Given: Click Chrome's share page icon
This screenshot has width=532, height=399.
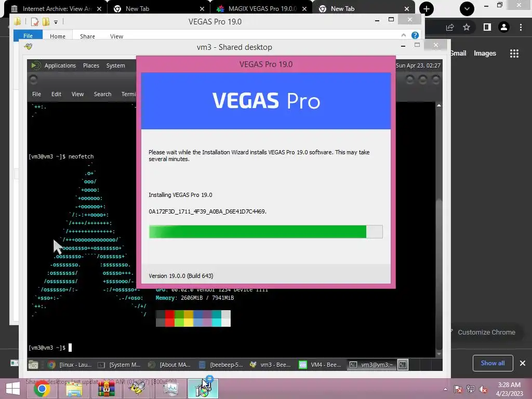Looking at the screenshot, I should click(x=450, y=27).
